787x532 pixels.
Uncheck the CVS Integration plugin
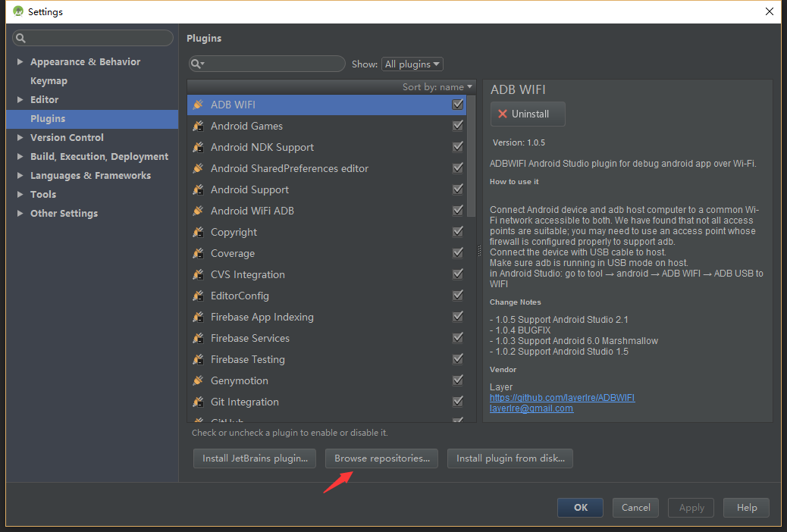click(x=458, y=274)
